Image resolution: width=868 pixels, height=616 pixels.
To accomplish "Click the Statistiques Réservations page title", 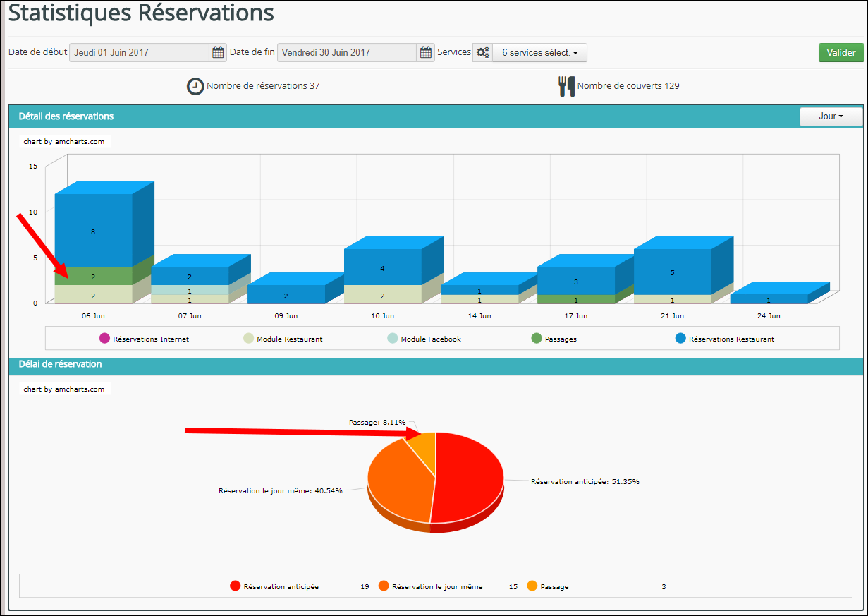I will point(141,13).
